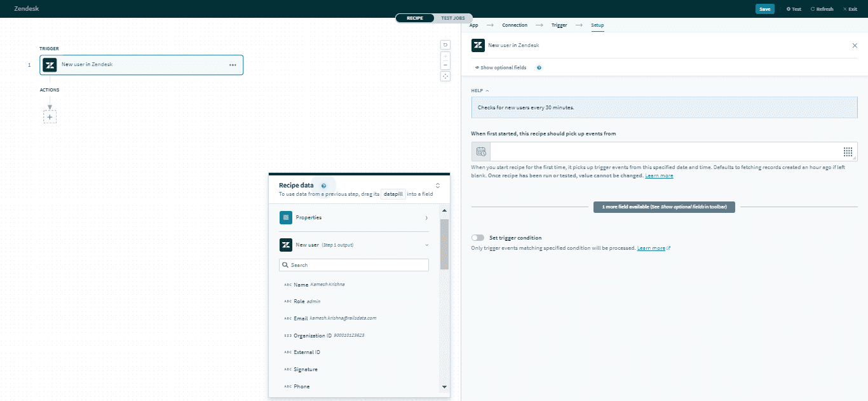Screen dimensions: 868x401
Task: Click the plus icon to add an action
Action: click(50, 116)
